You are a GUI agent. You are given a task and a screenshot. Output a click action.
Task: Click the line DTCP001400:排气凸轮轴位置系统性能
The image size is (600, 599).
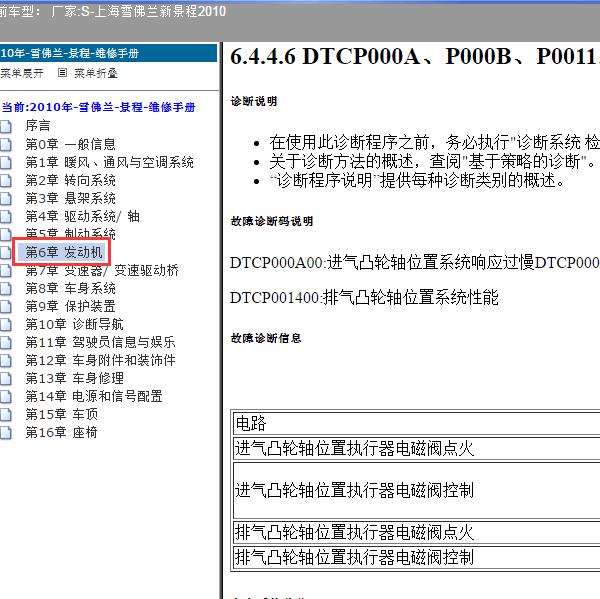tap(364, 297)
